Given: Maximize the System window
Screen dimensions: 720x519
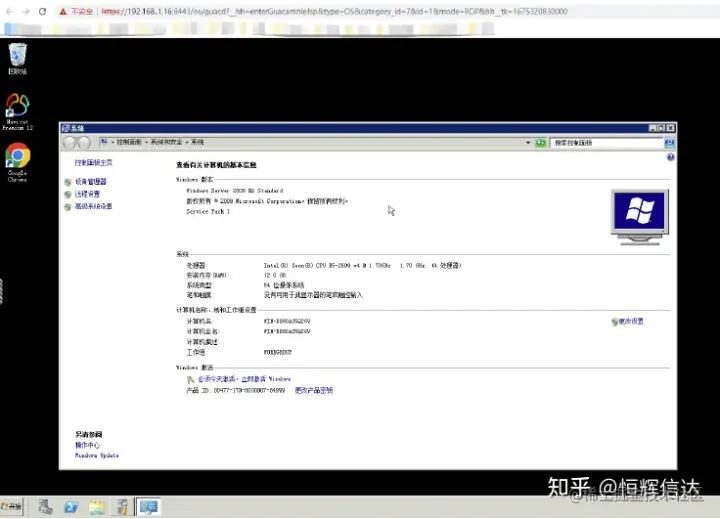Looking at the screenshot, I should [x=661, y=128].
